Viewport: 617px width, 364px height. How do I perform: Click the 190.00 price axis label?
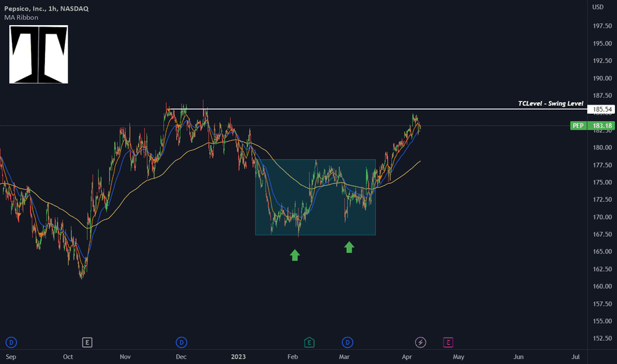602,78
